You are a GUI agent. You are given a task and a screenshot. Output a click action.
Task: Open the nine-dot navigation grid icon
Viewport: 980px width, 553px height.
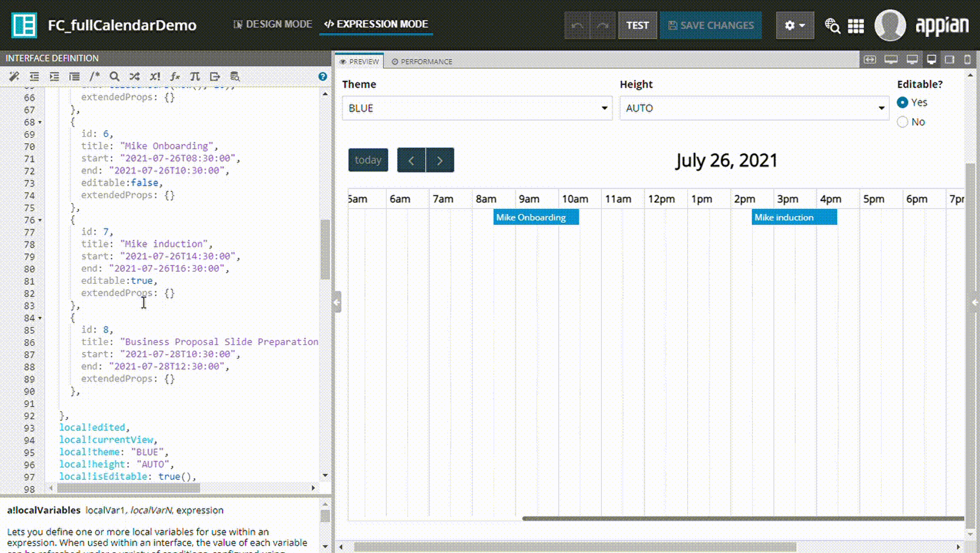tap(856, 26)
